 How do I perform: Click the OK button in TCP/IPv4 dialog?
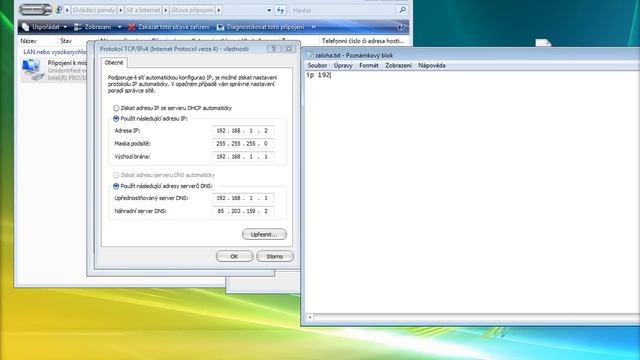[x=234, y=256]
